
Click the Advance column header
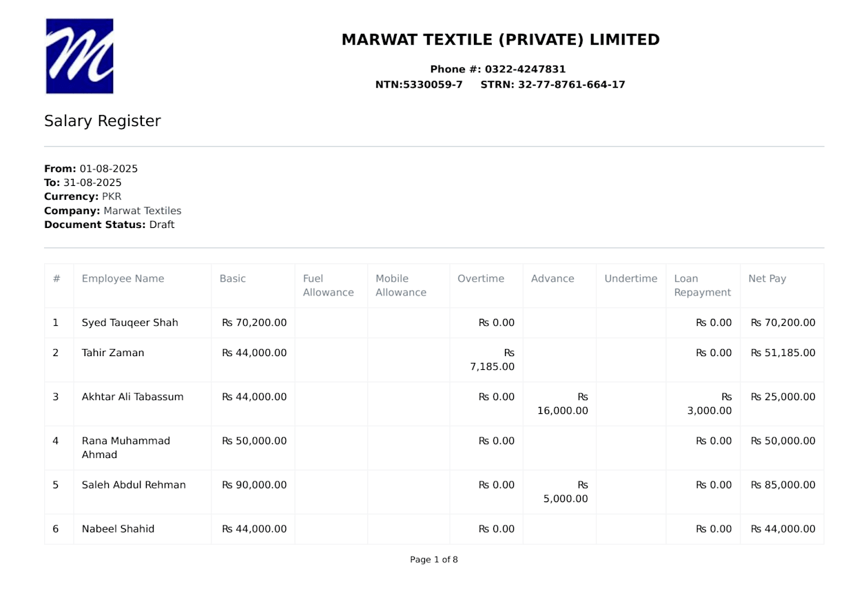(x=552, y=279)
